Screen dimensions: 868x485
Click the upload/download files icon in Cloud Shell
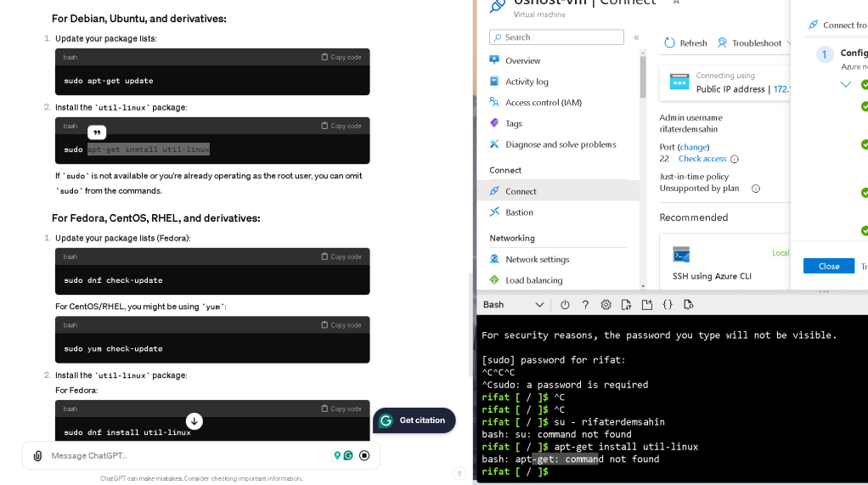click(626, 305)
